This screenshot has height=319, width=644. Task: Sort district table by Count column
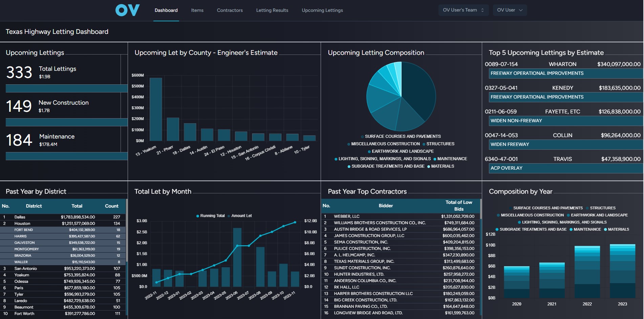pyautogui.click(x=111, y=206)
